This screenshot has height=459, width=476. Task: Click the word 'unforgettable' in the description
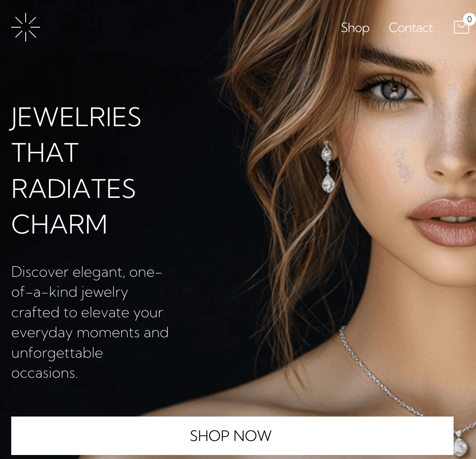[x=57, y=353]
